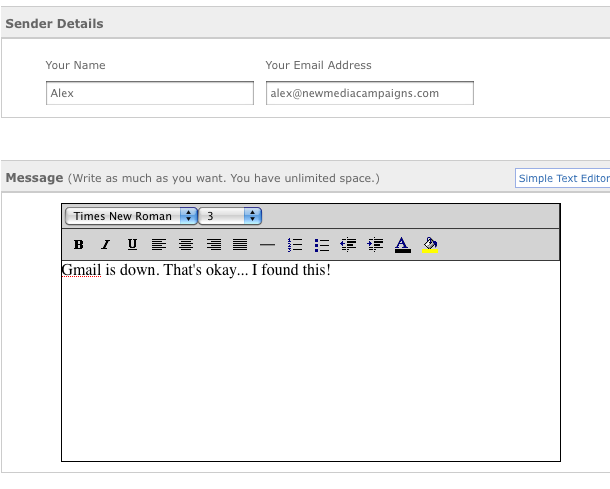This screenshot has width=610, height=489.
Task: Open the highlight background color bucket
Action: pos(430,245)
